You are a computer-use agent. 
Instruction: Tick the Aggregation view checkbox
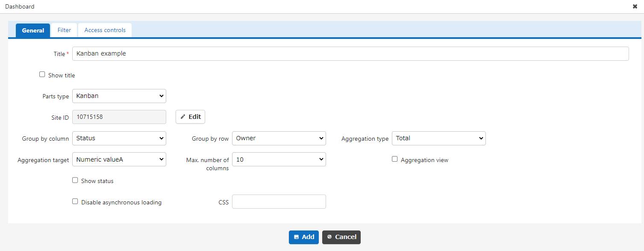point(395,159)
